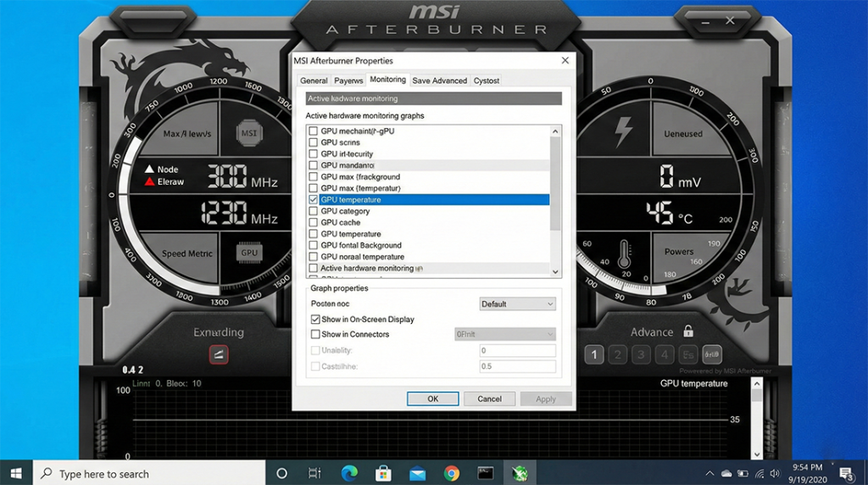Disable Show in On-Screen Display
Screen dimensions: 868x485
click(315, 320)
